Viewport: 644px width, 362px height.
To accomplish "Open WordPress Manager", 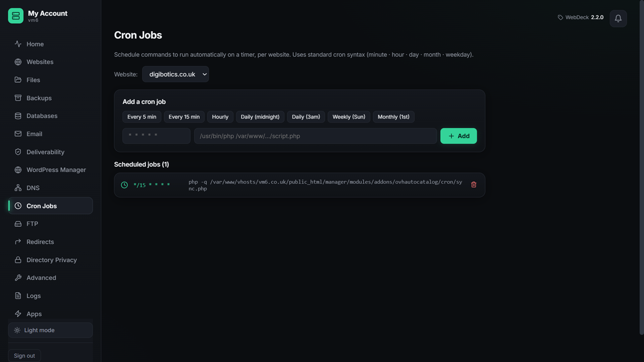I will [50, 170].
